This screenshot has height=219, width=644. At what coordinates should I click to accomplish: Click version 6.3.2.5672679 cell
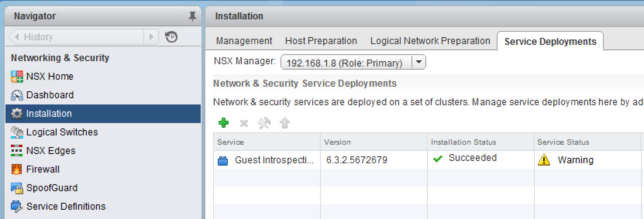[356, 160]
